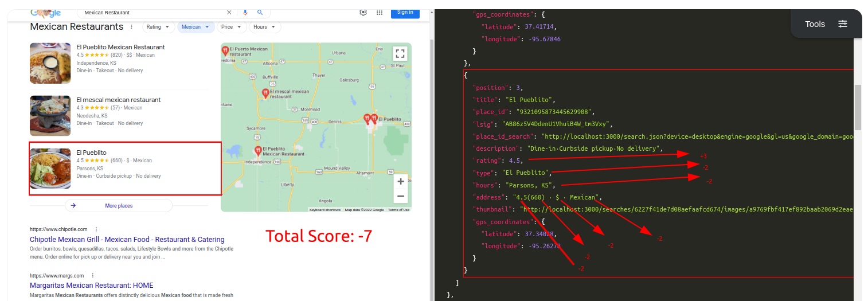868x301 pixels.
Task: Click the "title": "El Pueblito" JSON line
Action: (x=514, y=100)
